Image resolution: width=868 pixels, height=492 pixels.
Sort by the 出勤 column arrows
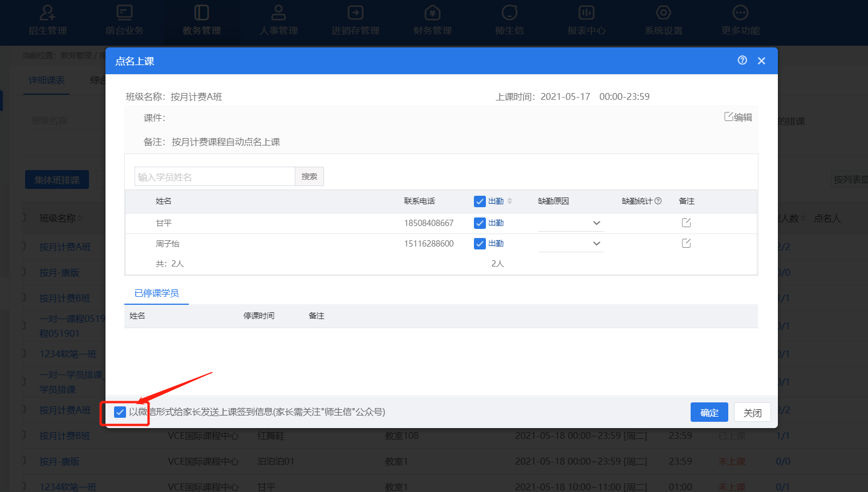tap(510, 201)
